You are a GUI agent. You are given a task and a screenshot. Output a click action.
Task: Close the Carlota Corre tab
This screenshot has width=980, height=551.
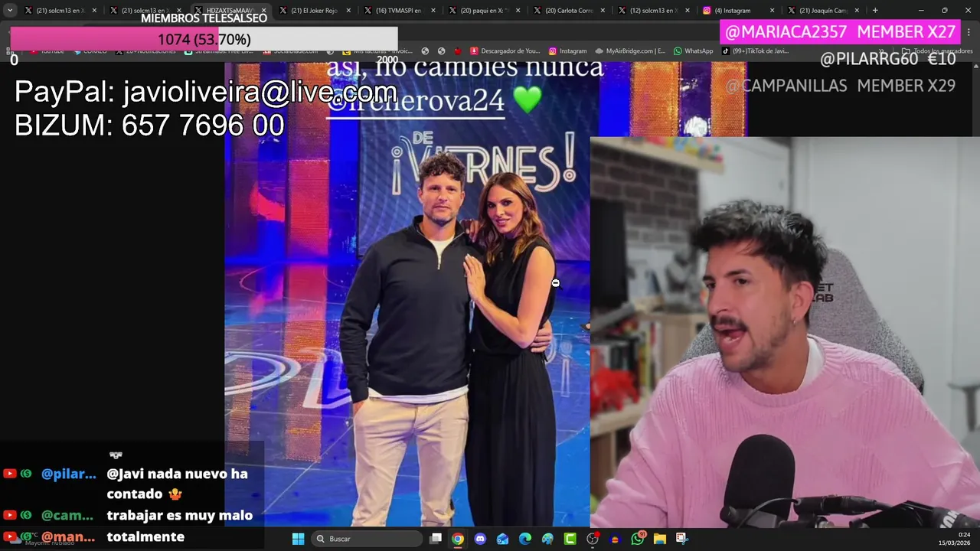pyautogui.click(x=603, y=11)
